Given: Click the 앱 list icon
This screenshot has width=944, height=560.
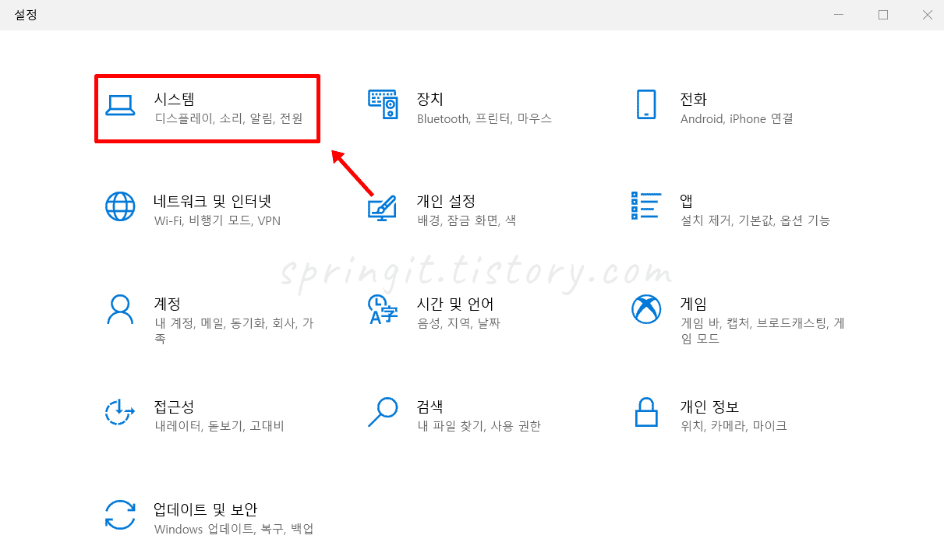Looking at the screenshot, I should click(x=646, y=206).
